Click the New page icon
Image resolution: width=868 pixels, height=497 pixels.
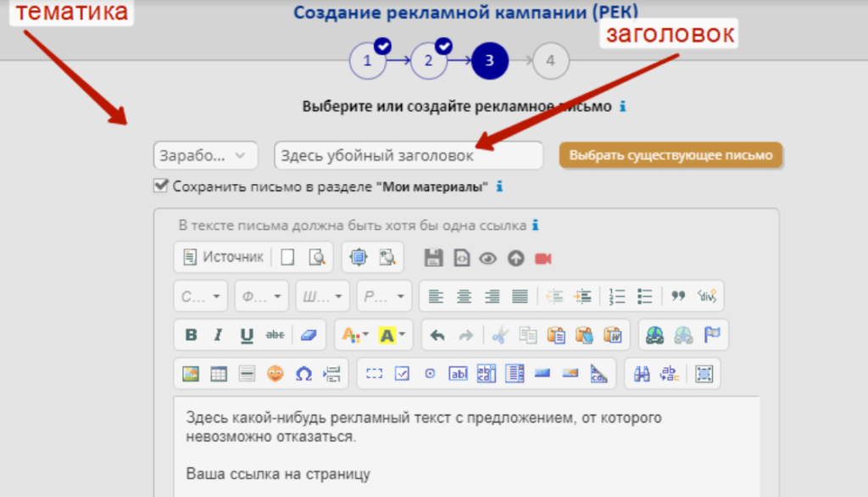[287, 257]
